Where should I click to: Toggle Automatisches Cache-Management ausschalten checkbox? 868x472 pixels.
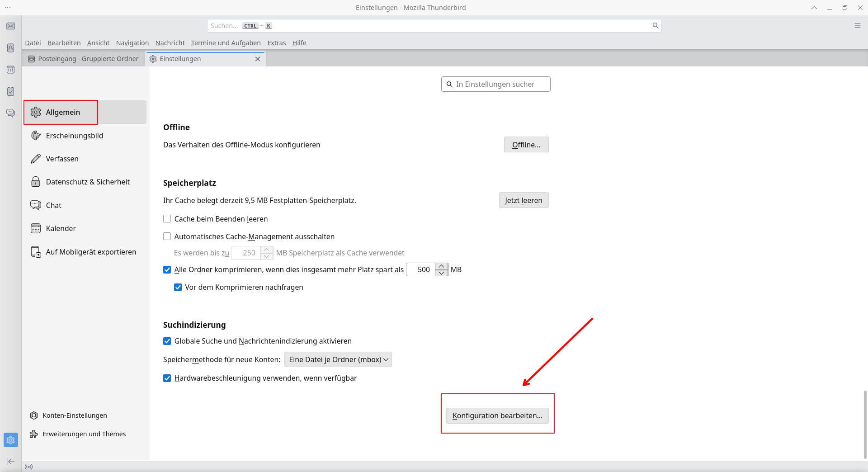coord(167,236)
